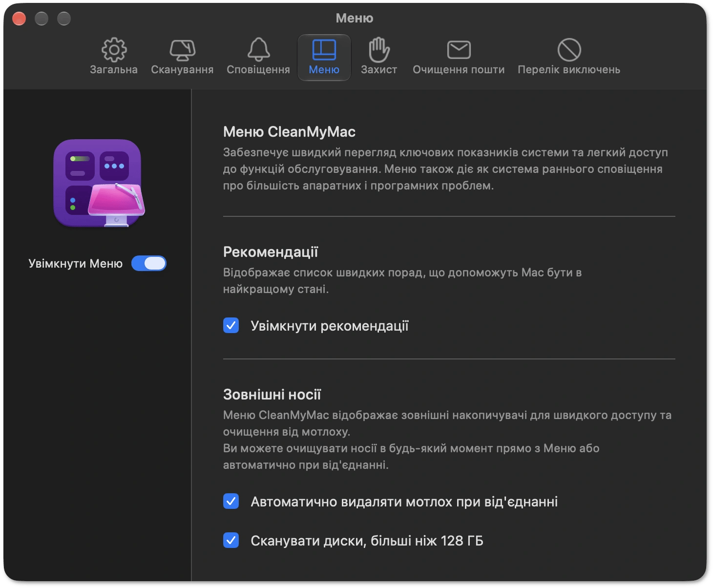Click the window title Меню

(355, 18)
